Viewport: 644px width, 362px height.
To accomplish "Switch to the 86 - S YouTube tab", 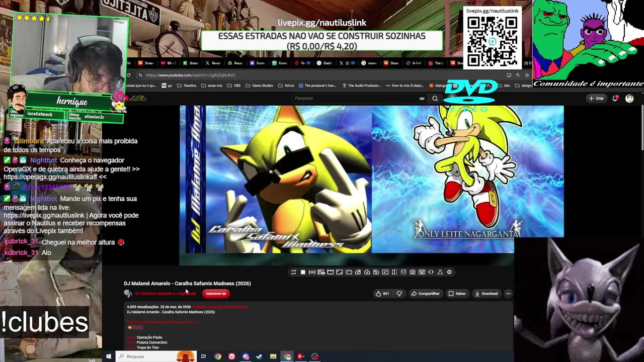I will [169, 63].
